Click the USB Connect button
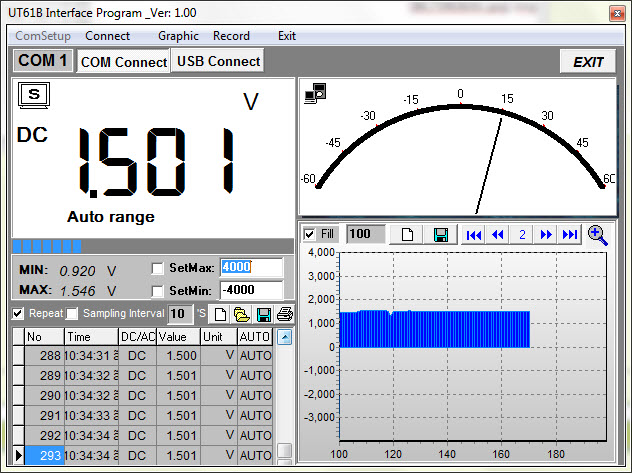This screenshot has width=632, height=473. click(x=218, y=61)
